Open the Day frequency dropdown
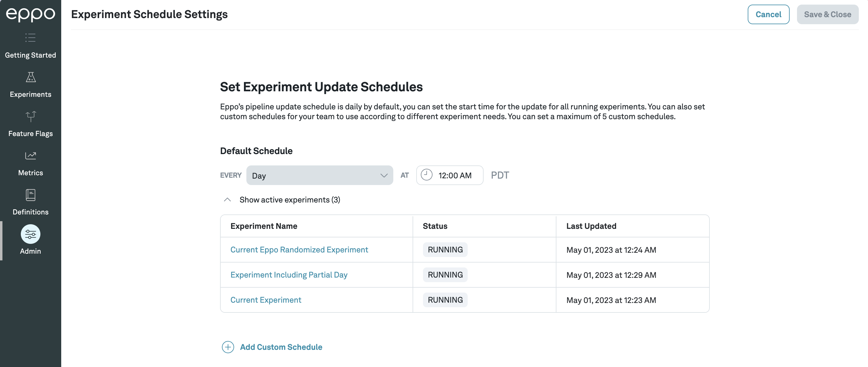 point(320,175)
